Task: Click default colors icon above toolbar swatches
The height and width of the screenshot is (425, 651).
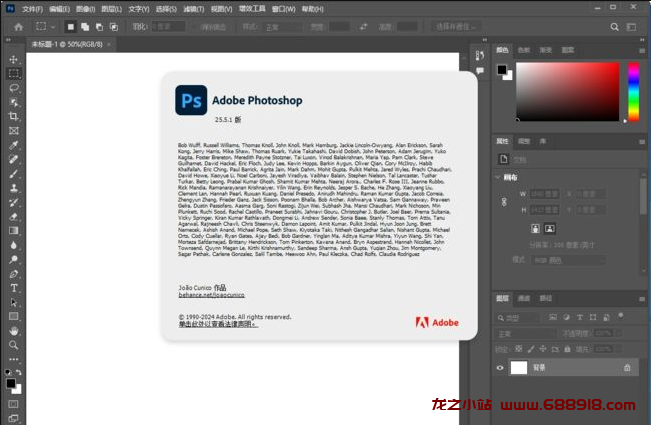Action: pos(8,372)
